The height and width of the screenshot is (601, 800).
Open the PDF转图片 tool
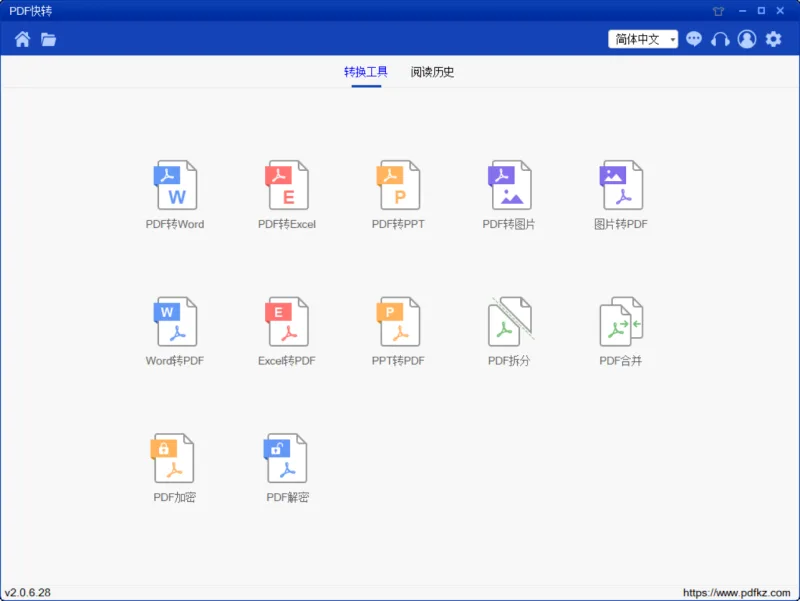pos(509,195)
